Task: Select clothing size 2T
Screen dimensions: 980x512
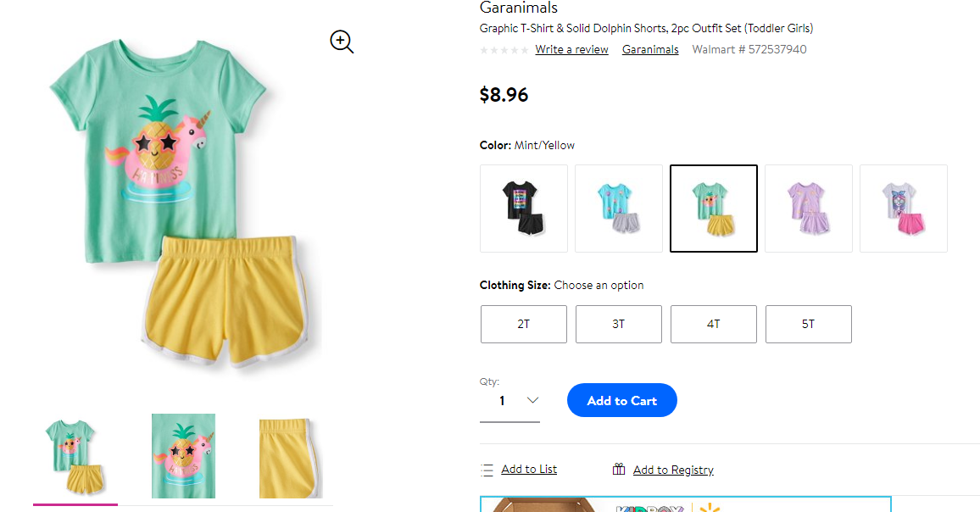Action: (x=524, y=324)
